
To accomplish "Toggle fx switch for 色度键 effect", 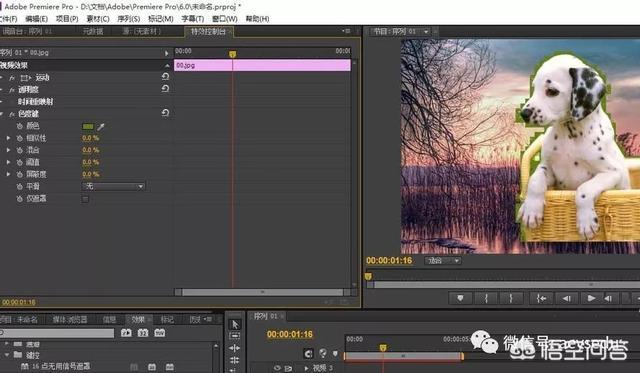I will pyautogui.click(x=12, y=114).
